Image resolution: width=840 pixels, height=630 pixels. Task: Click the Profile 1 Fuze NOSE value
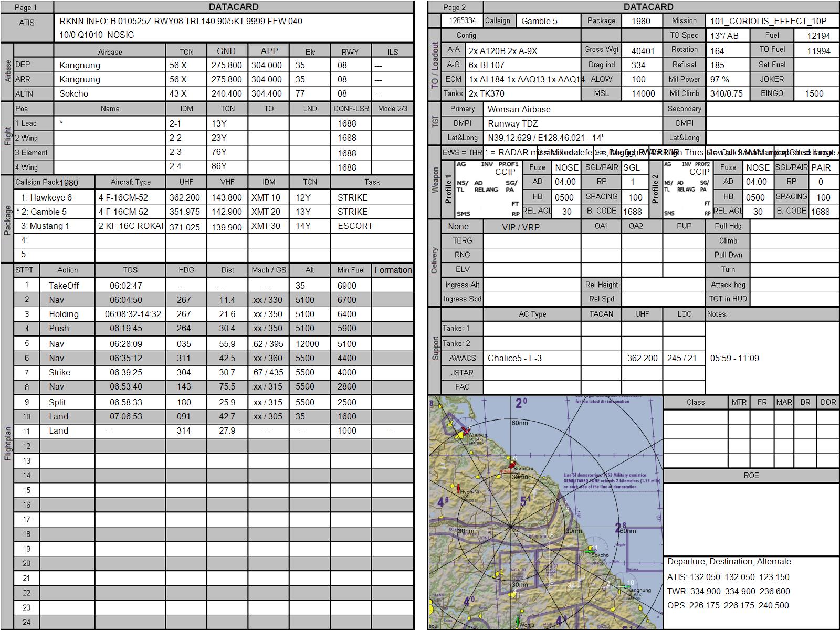(x=567, y=167)
